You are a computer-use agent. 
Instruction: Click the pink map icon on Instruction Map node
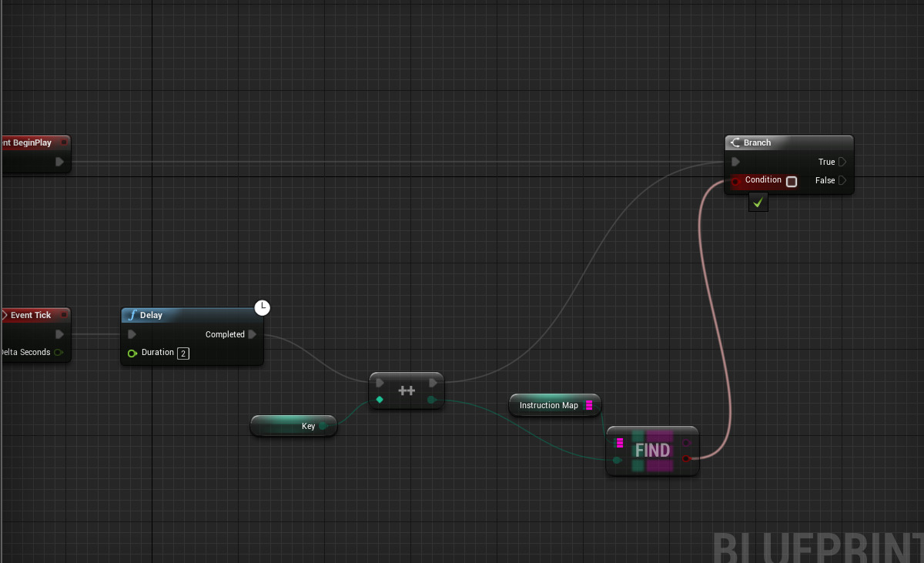[x=590, y=404]
